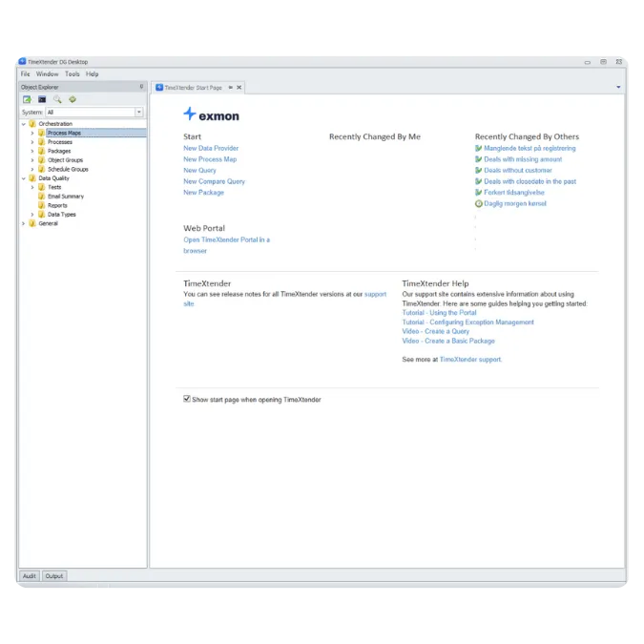Click the Data Quality folder icon
Image resolution: width=644 pixels, height=644 pixels.
point(32,177)
